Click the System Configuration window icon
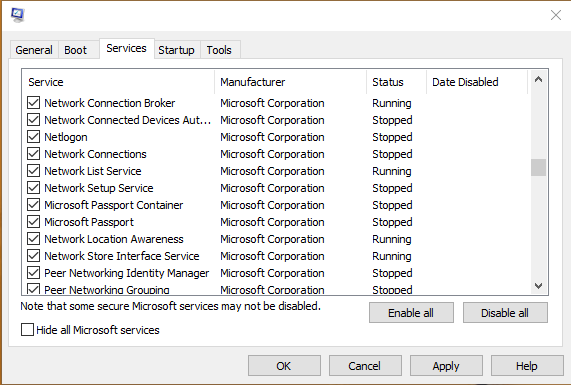 pos(17,15)
